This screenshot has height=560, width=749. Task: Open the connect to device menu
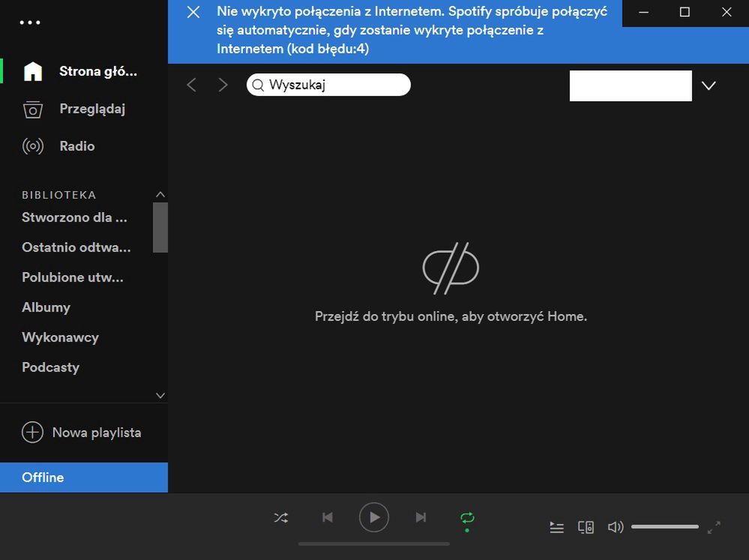click(586, 527)
